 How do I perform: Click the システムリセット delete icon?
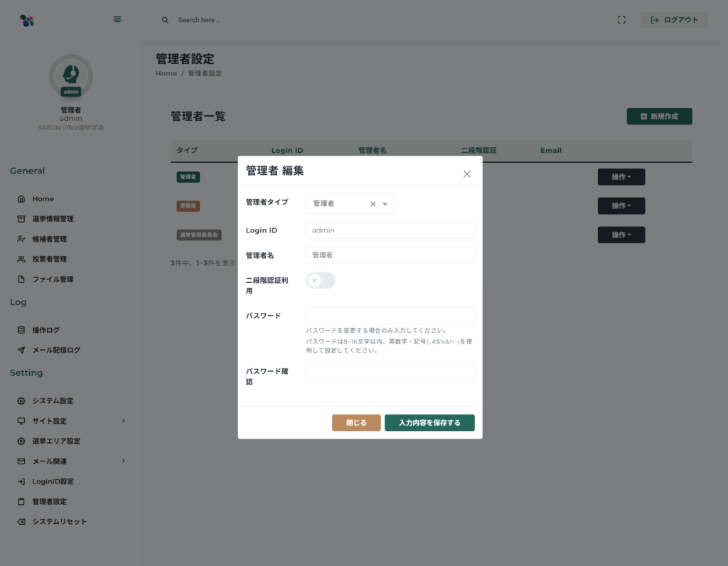[x=21, y=522]
